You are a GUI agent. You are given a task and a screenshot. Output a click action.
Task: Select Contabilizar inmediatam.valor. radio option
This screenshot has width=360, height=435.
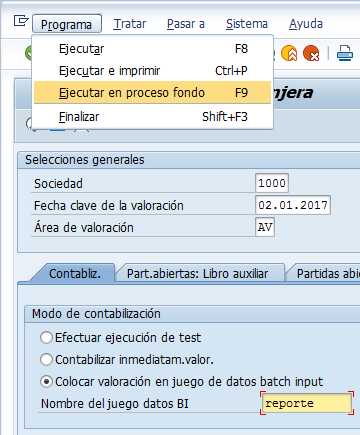click(46, 360)
